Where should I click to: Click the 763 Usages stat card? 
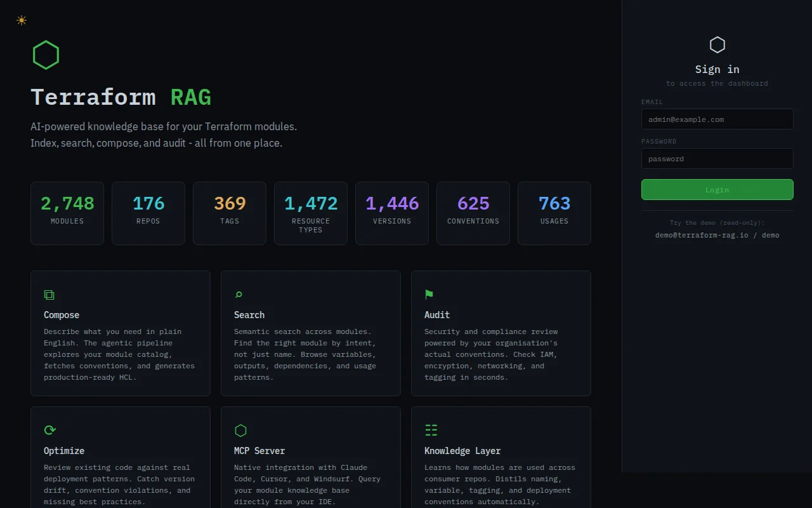(x=554, y=213)
